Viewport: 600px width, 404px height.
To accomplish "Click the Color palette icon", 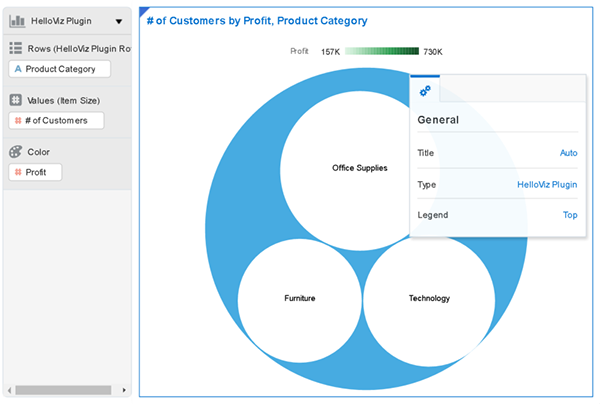I will click(x=16, y=152).
